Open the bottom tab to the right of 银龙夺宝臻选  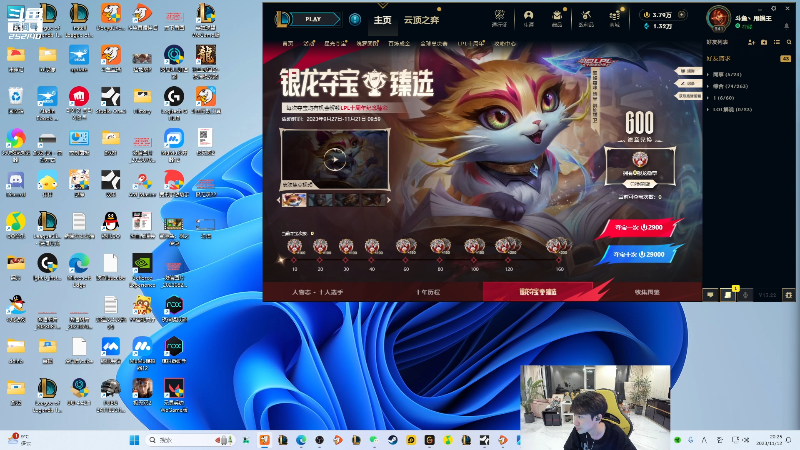point(647,292)
